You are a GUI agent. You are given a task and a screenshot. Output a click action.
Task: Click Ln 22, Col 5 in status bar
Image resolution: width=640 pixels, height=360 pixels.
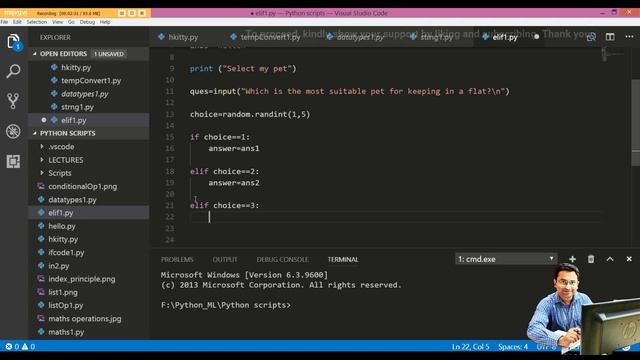click(x=470, y=347)
